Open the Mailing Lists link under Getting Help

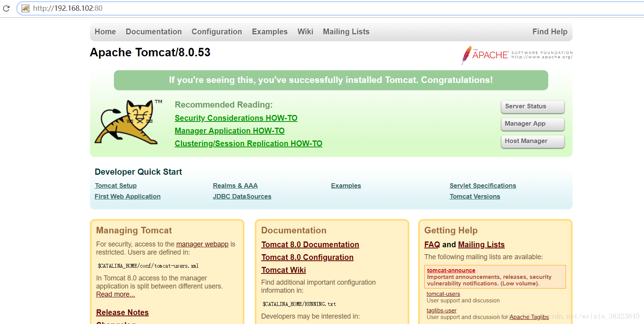(x=481, y=245)
